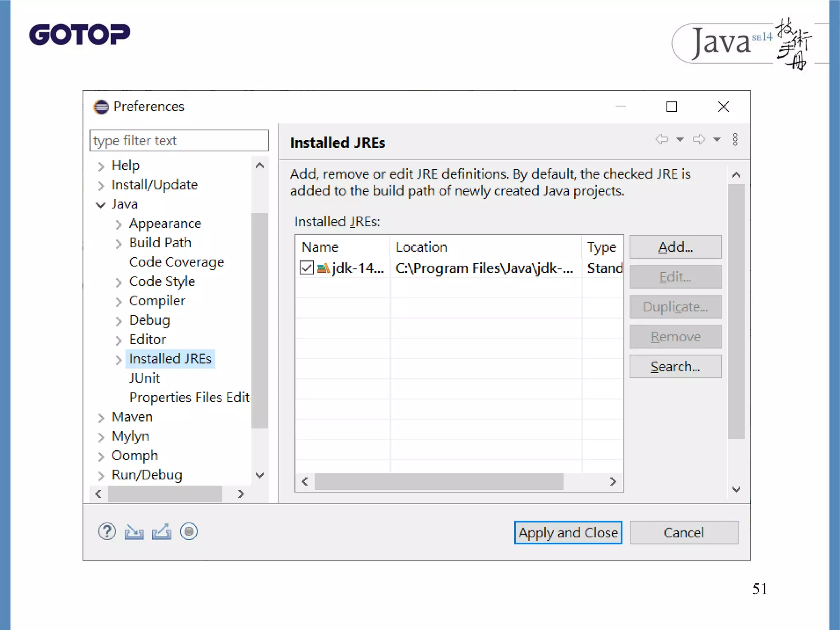
Task: Click the back navigation arrow icon
Action: [662, 139]
